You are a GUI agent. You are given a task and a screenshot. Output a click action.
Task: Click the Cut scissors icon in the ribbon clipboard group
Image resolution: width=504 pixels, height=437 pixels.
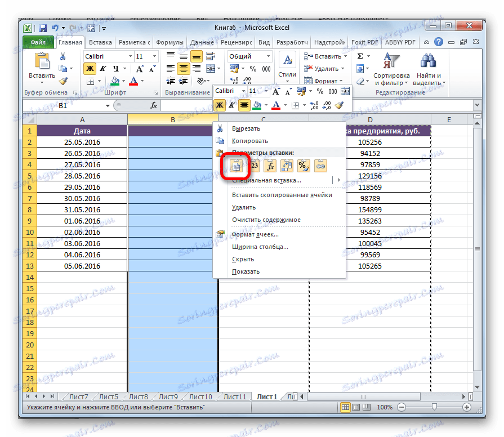coord(63,57)
